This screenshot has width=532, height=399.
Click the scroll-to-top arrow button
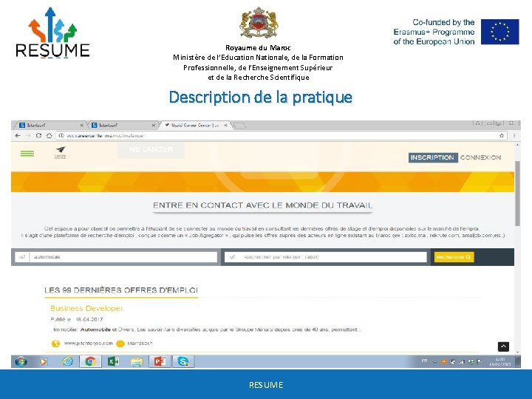click(x=503, y=347)
